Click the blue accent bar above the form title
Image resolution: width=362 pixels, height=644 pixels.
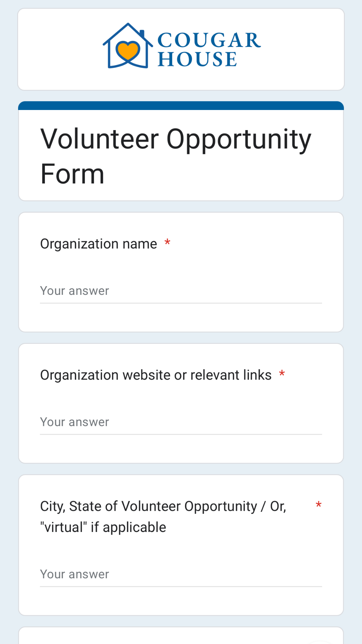[x=181, y=106]
